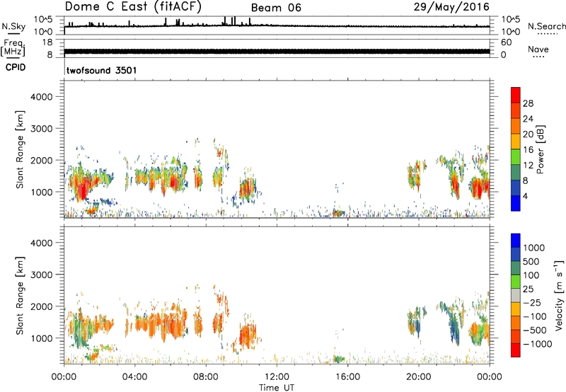
Task: Click the "60" Nave axis tick
Action: pos(506,42)
